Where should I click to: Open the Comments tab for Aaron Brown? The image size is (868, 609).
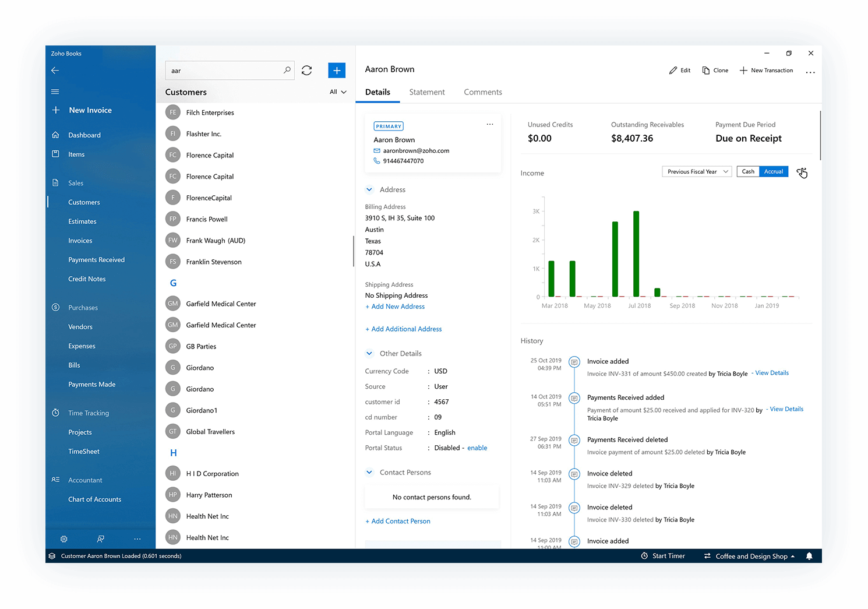(x=482, y=92)
